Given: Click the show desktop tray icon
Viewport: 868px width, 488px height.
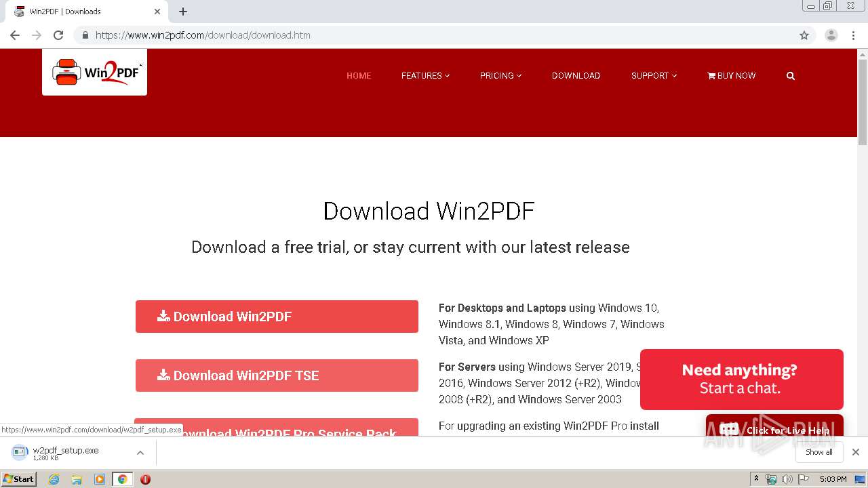Looking at the screenshot, I should pyautogui.click(x=860, y=479).
